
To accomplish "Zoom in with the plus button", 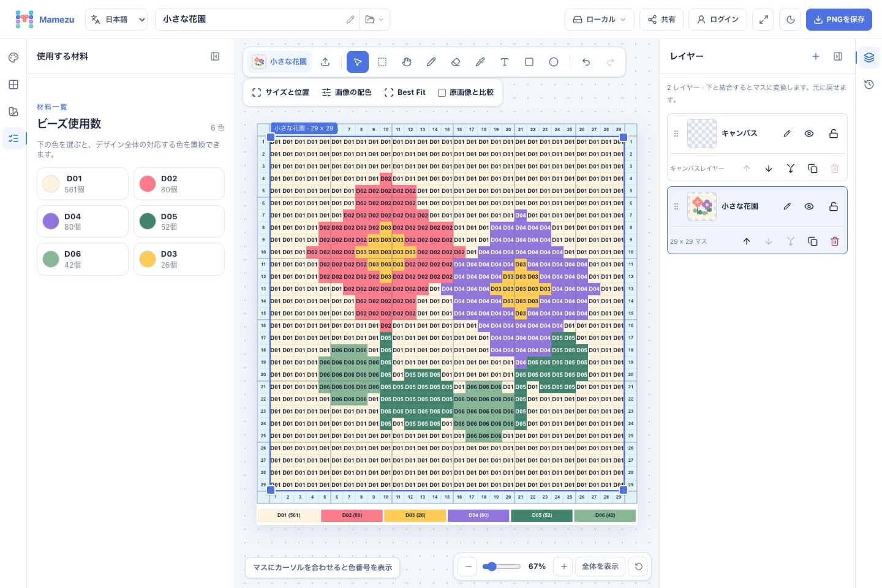I will point(563,567).
